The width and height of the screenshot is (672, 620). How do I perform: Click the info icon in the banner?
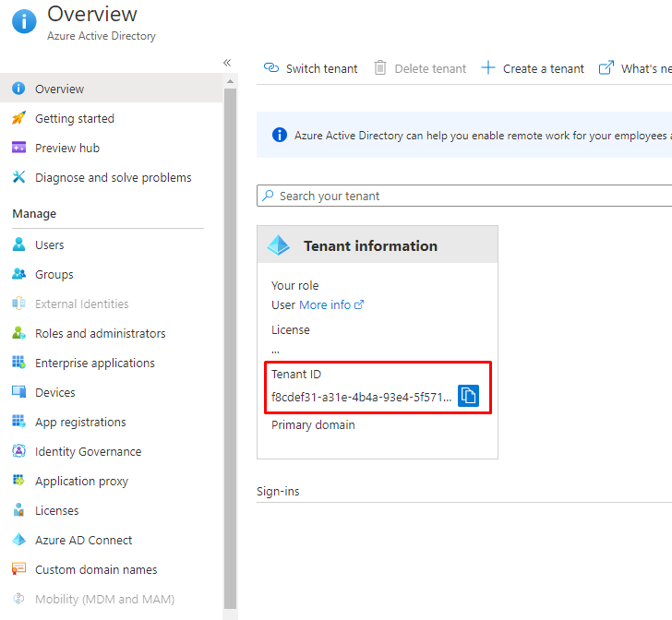click(280, 135)
